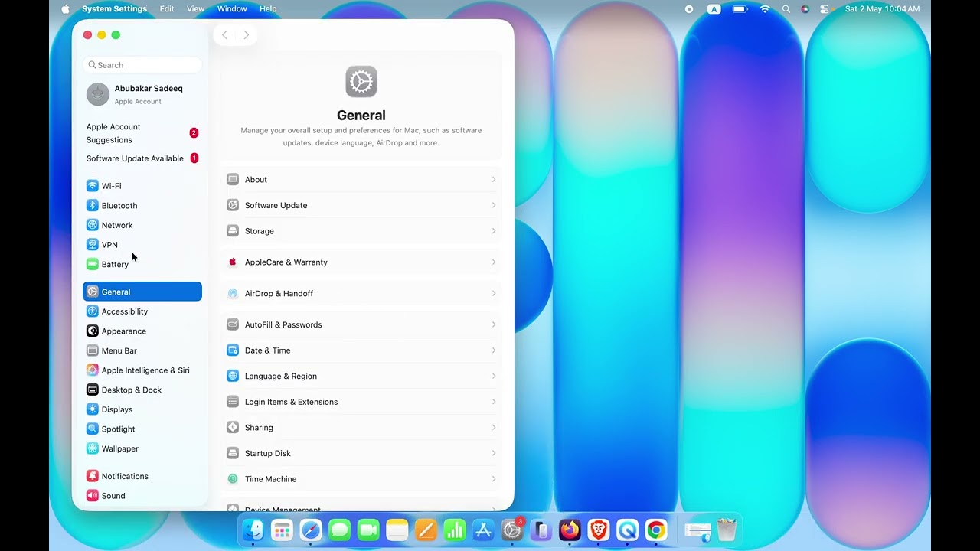980x551 pixels.
Task: Open the Window menu
Action: click(x=232, y=9)
